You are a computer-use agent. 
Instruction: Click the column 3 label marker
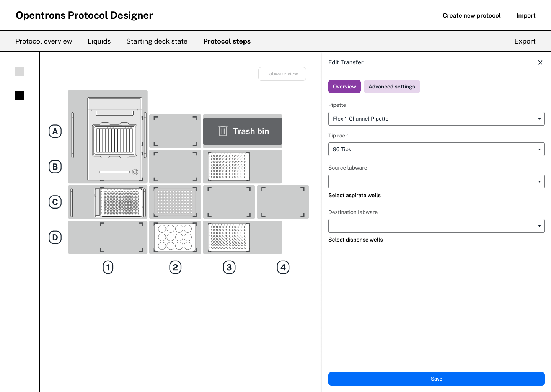[229, 267]
